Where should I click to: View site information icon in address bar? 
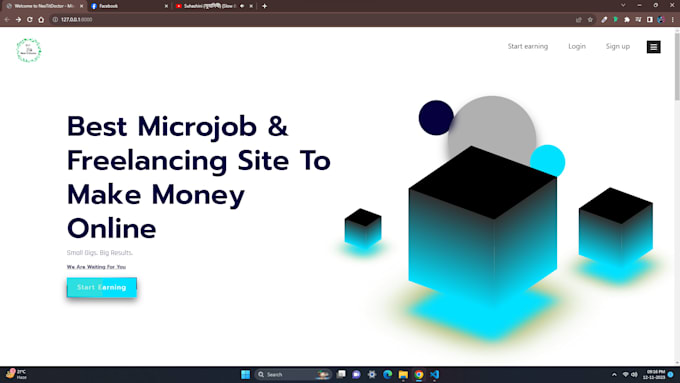click(55, 20)
